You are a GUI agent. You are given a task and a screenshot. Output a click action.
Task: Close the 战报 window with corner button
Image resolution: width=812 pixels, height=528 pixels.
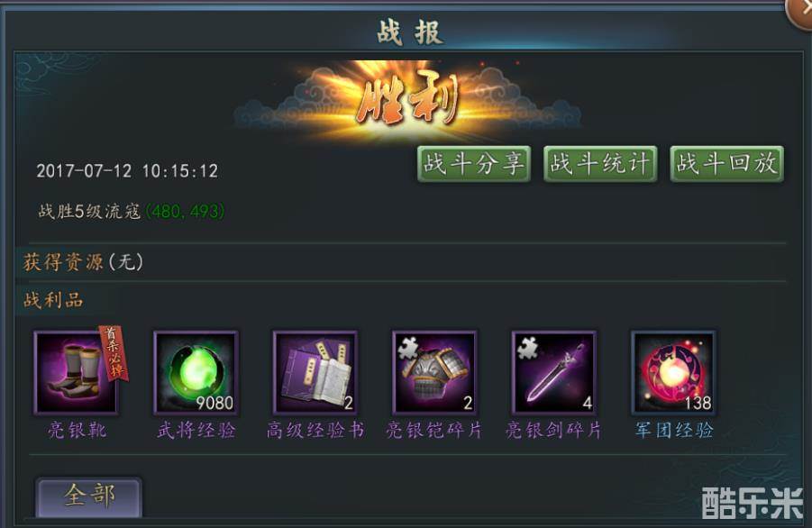point(800,10)
